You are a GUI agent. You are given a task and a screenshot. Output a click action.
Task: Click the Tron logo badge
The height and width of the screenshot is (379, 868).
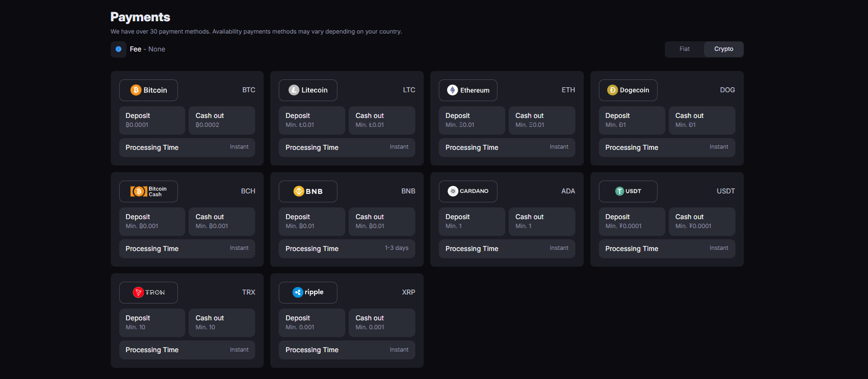tap(148, 292)
